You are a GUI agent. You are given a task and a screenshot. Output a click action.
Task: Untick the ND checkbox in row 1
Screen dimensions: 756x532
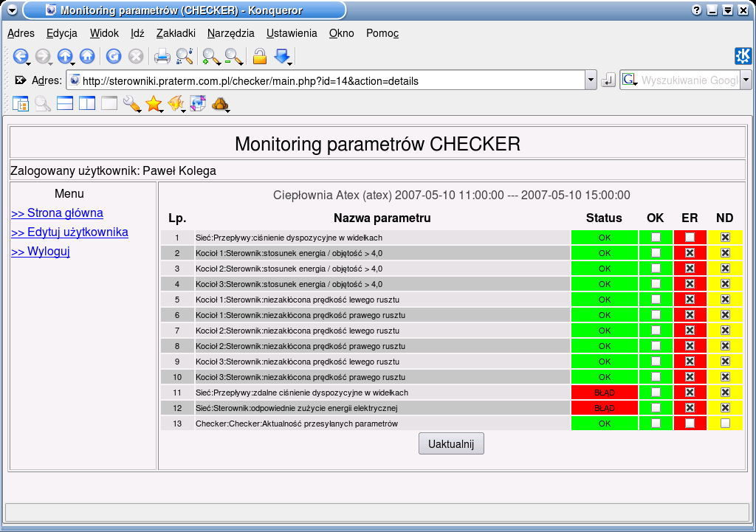[725, 237]
